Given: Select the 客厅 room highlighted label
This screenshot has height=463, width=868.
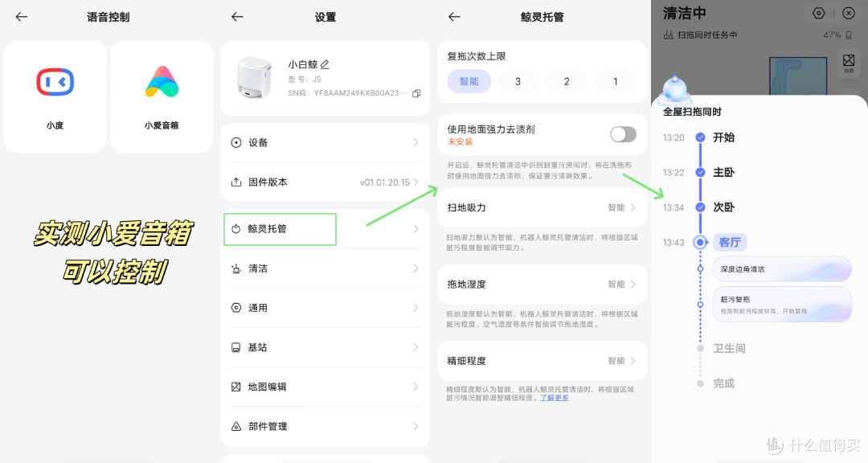Looking at the screenshot, I should coord(730,242).
